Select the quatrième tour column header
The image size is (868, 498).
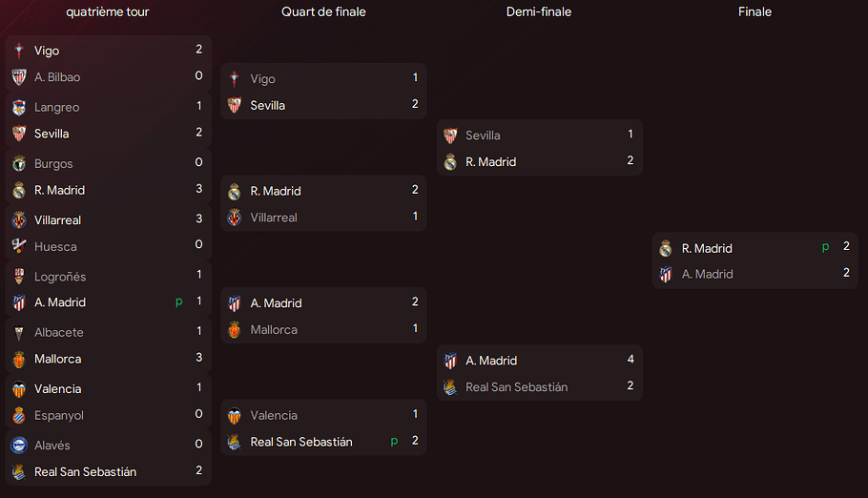108,11
